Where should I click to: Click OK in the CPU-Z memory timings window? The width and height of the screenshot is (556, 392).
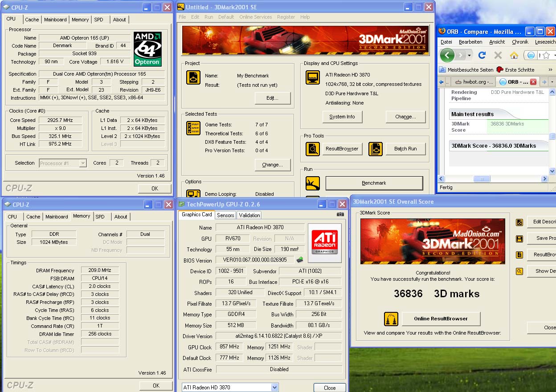pos(156,385)
